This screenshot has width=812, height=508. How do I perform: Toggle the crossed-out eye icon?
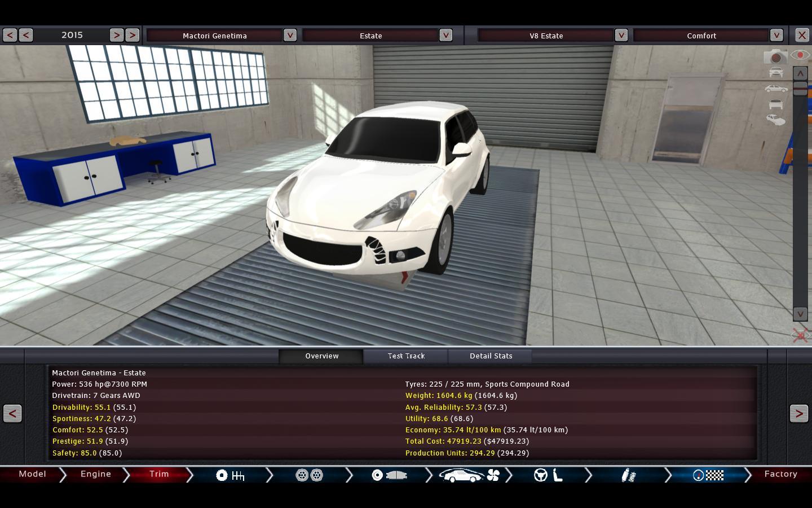(800, 335)
